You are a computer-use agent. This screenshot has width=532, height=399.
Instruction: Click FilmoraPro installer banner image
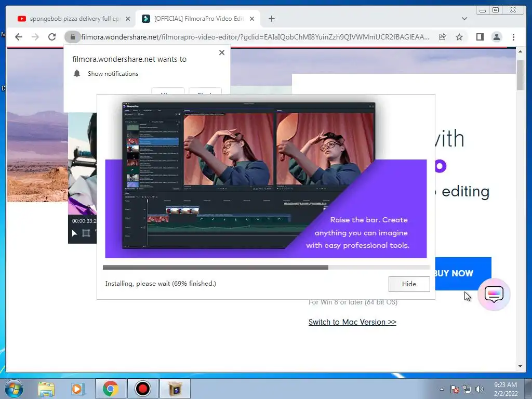(265, 180)
